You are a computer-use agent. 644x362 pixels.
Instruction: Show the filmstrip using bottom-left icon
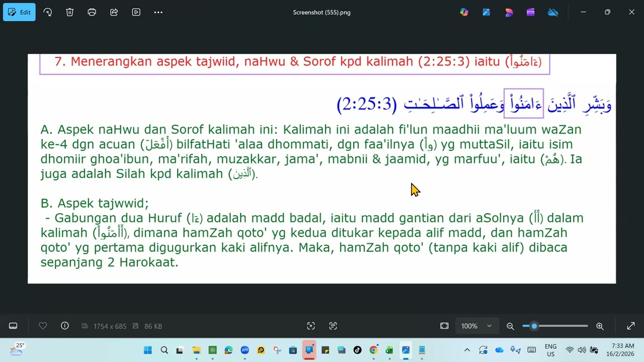click(x=13, y=326)
